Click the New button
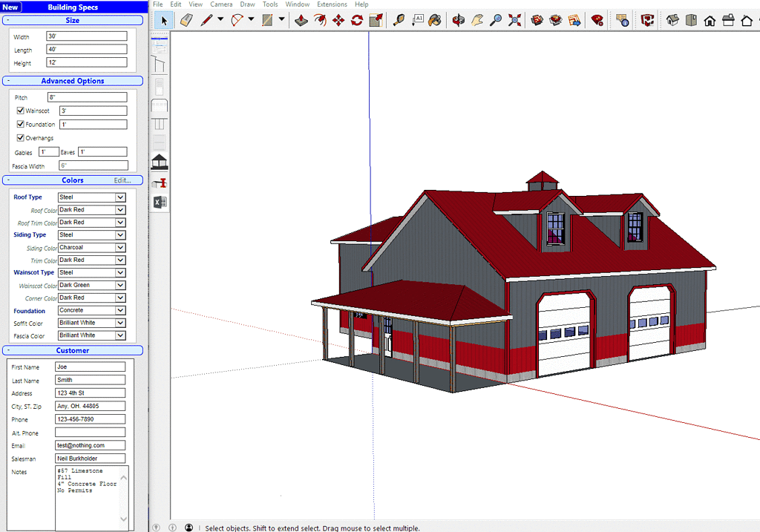The image size is (760, 532). 10,6
